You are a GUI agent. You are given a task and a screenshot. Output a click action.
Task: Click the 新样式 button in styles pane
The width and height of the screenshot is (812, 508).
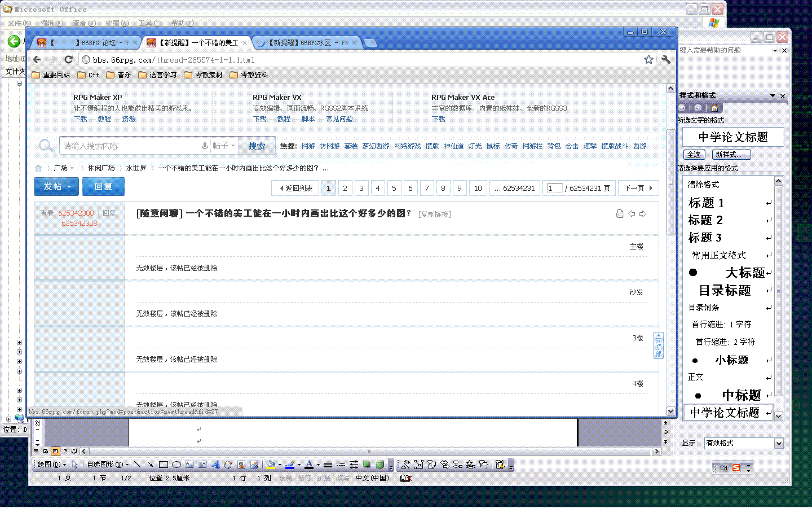click(731, 155)
